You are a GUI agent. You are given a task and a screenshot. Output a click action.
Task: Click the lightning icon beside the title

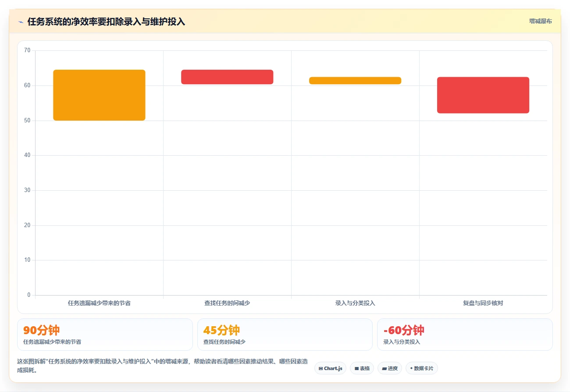tap(21, 22)
